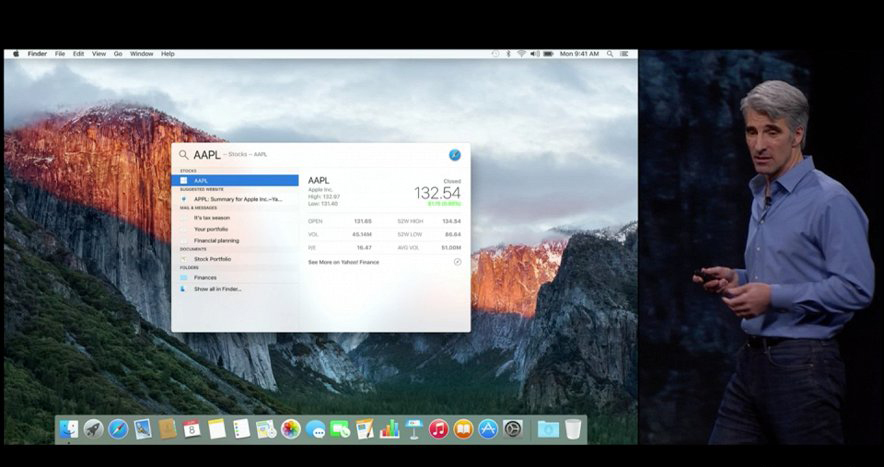This screenshot has width=884, height=467.
Task: Click Bluetooth icon in menu bar
Action: coord(508,54)
